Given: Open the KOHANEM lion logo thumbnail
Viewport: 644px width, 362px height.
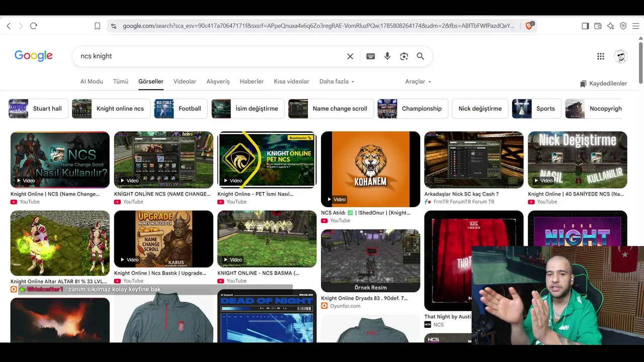Looking at the screenshot, I should (x=370, y=169).
